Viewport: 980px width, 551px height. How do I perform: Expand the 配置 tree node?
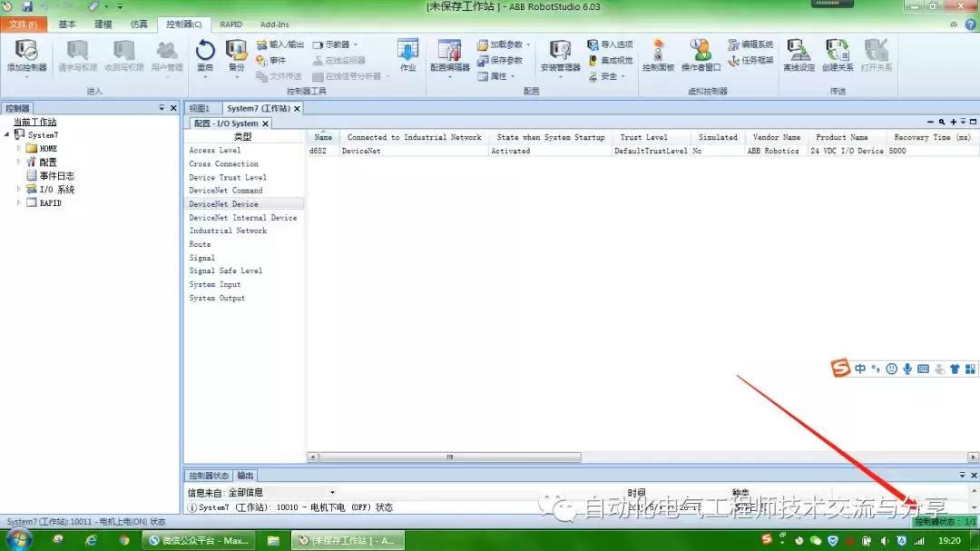coord(19,162)
